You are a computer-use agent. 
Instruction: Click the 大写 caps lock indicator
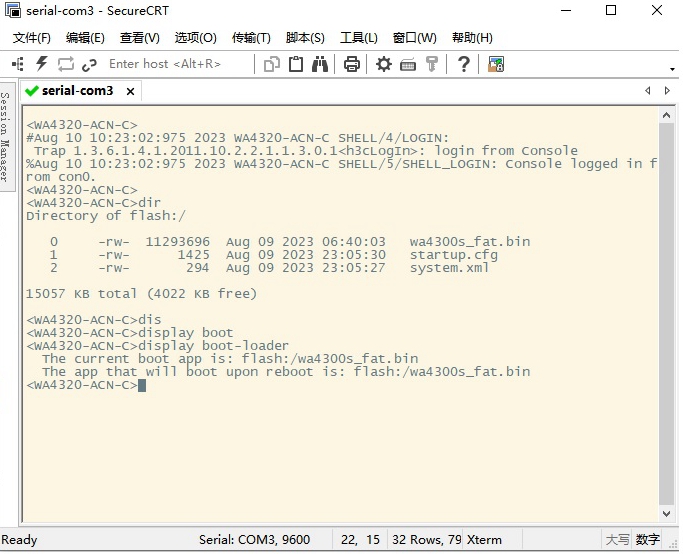pyautogui.click(x=617, y=540)
